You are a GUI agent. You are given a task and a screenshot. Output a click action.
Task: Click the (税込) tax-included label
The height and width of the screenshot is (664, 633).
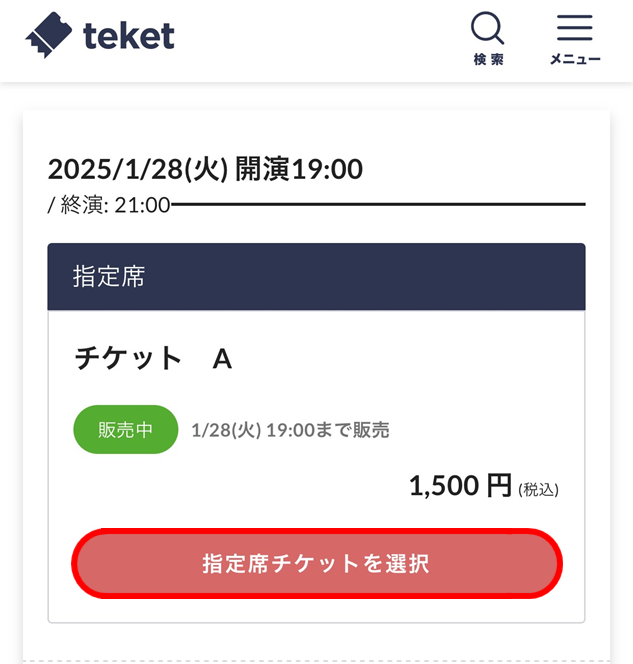[538, 490]
